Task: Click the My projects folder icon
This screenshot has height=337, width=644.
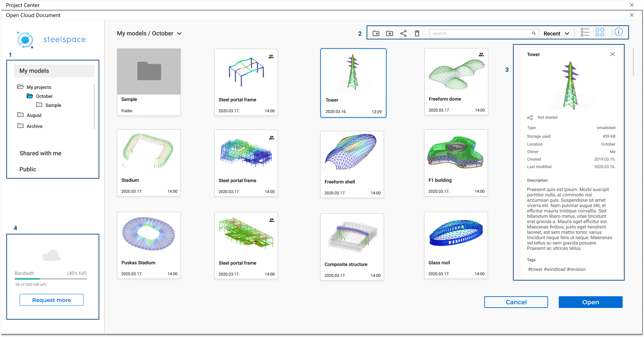Action: 20,87
